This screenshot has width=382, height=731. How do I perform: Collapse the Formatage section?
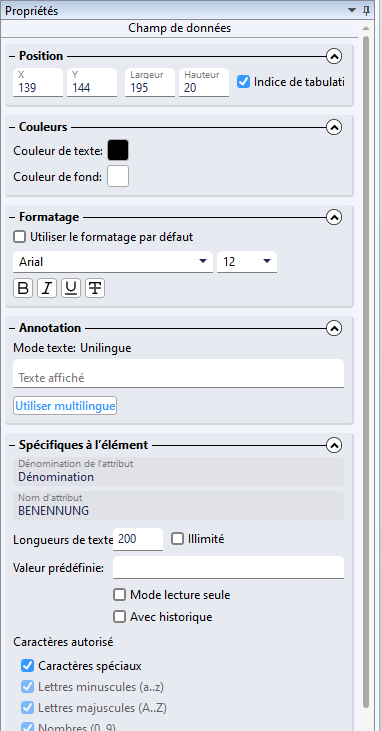[334, 217]
